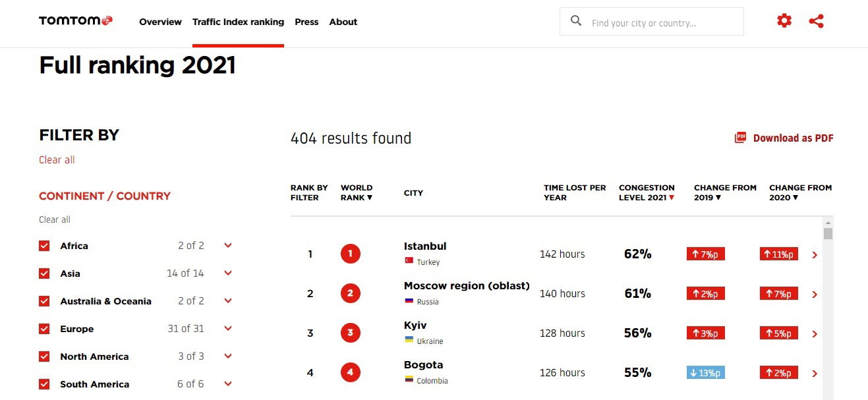Screen dimensions: 868x400
Task: Expand the North America country list
Action: coord(228,356)
